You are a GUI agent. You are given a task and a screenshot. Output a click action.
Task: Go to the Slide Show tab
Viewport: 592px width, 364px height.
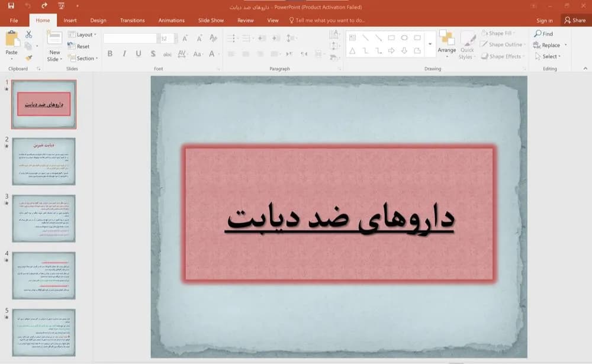211,20
